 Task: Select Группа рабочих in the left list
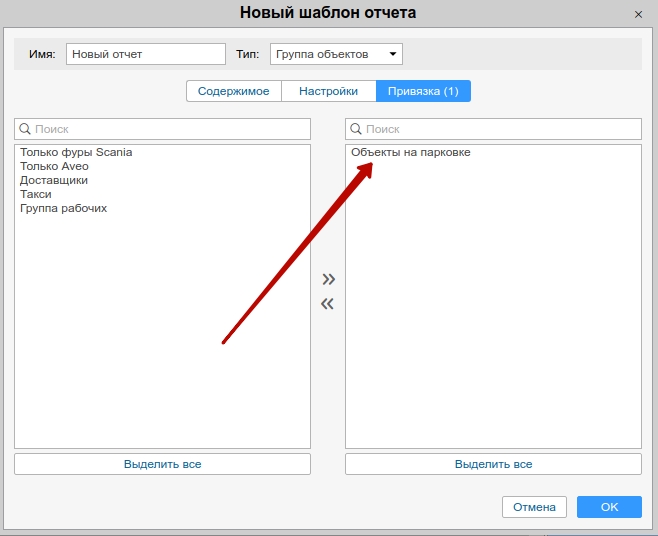[x=63, y=208]
